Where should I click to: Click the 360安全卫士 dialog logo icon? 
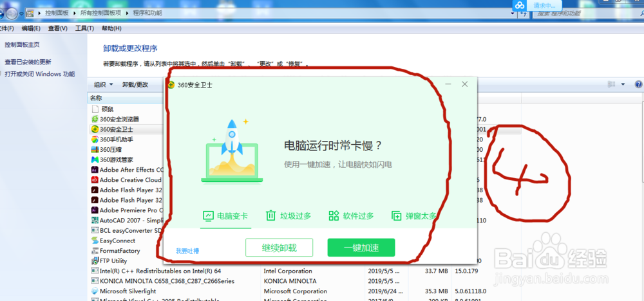172,85
